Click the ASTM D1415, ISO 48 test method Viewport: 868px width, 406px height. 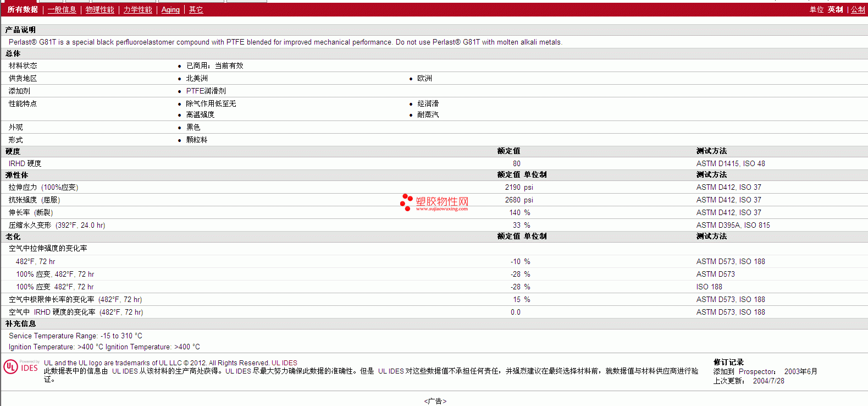(x=731, y=163)
